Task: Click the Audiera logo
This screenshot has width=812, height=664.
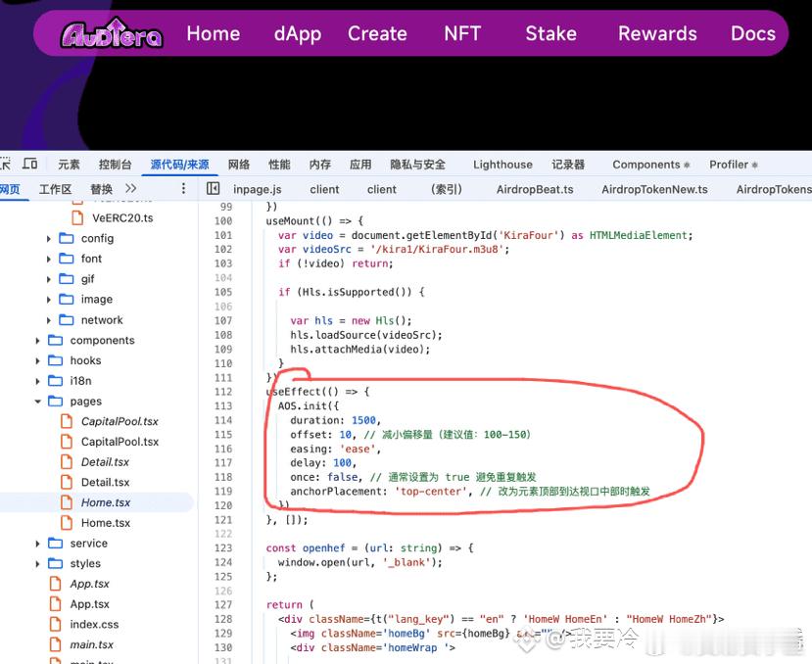Action: 112,33
